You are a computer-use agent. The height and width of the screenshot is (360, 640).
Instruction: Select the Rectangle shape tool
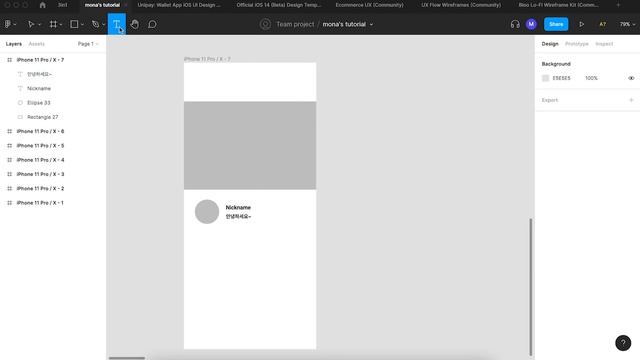(x=74, y=24)
